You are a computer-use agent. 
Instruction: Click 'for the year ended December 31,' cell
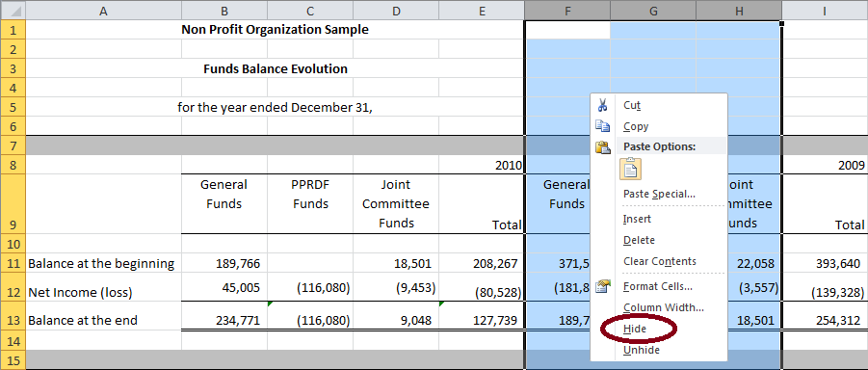click(276, 108)
